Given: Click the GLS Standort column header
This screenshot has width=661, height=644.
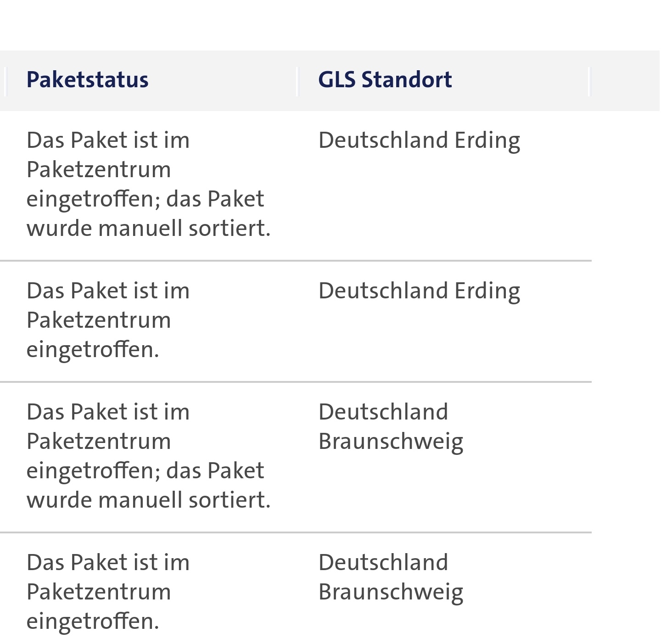Looking at the screenshot, I should tap(385, 79).
